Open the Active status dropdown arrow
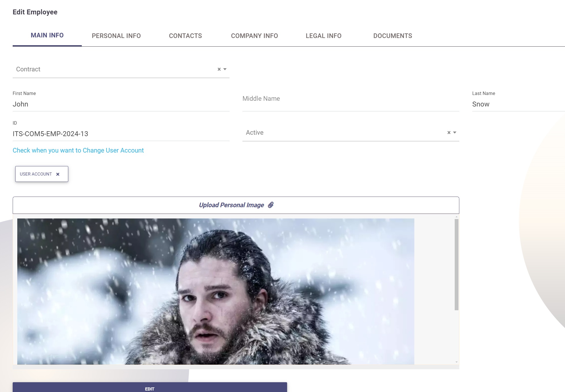This screenshot has width=565, height=392. [x=455, y=133]
